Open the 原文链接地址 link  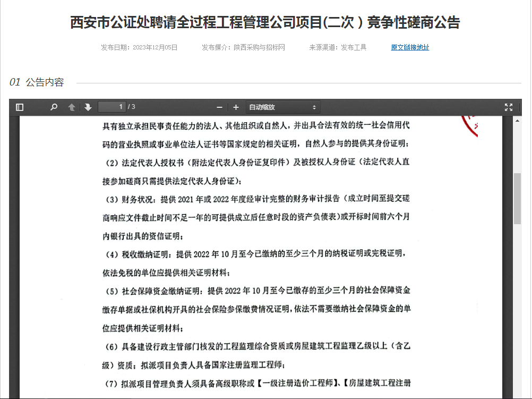click(410, 47)
